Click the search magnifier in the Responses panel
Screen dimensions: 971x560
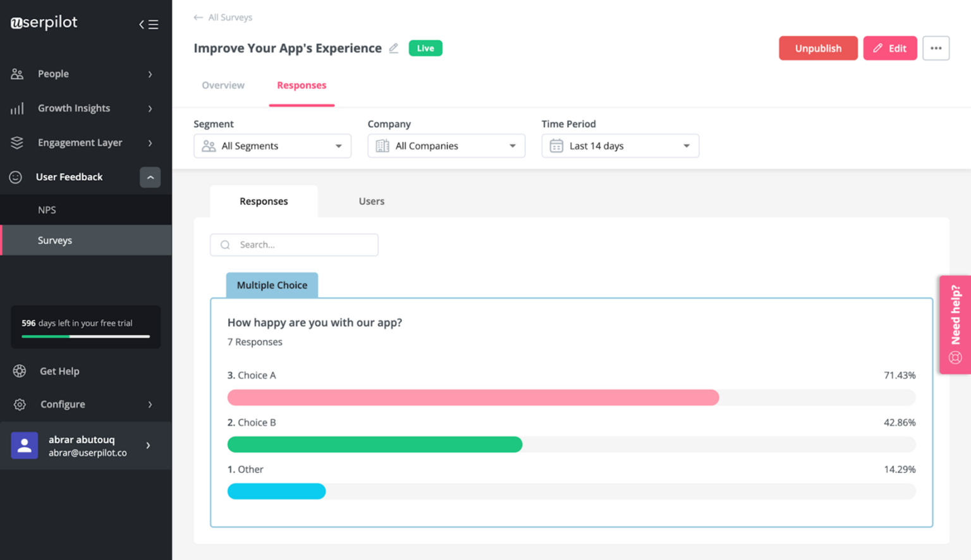(x=225, y=245)
